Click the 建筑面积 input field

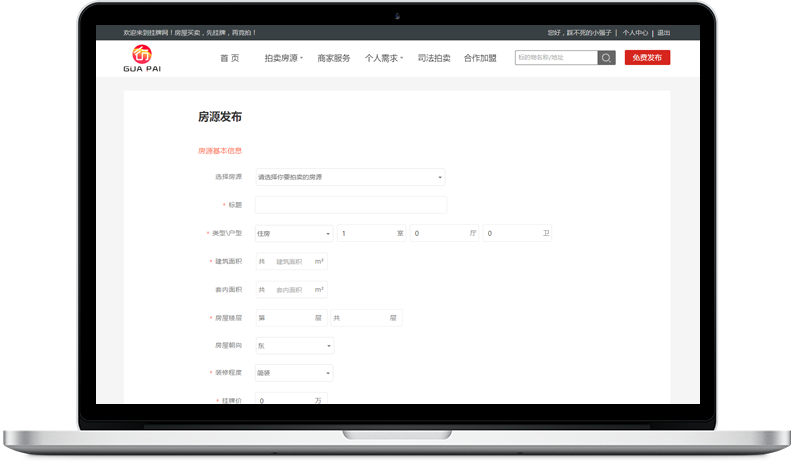pos(291,261)
